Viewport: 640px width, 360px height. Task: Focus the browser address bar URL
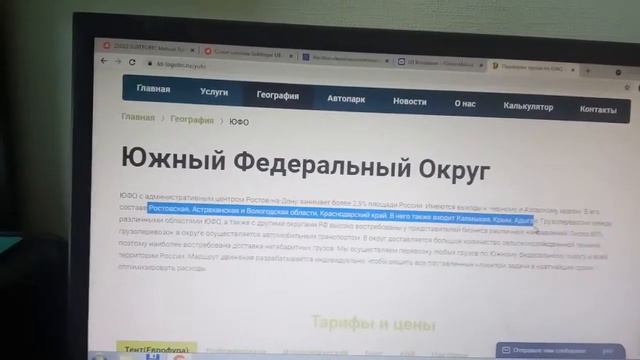[x=182, y=65]
